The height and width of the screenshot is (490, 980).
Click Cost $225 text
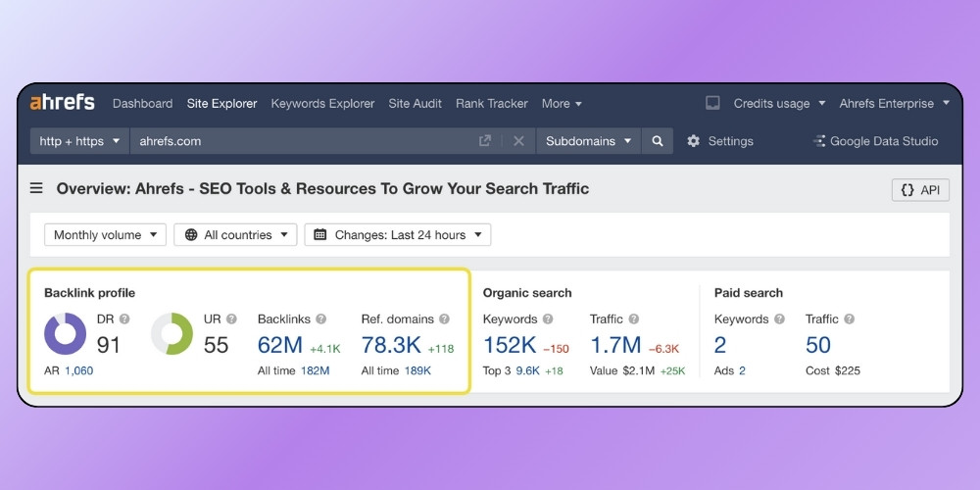(x=832, y=370)
